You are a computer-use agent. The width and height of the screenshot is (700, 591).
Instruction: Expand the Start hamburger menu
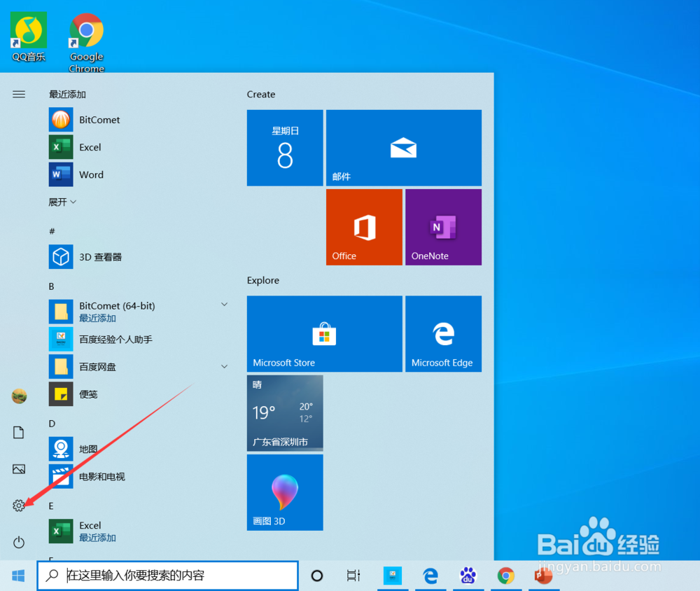pyautogui.click(x=19, y=95)
